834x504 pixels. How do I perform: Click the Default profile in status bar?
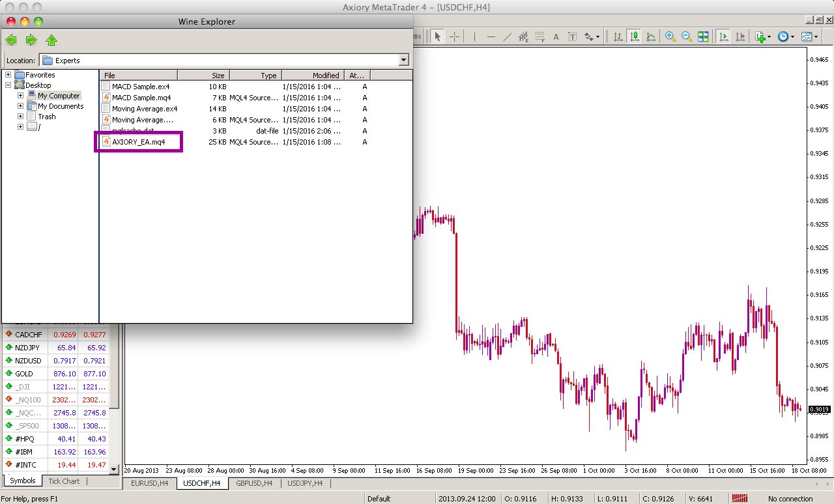tap(379, 499)
